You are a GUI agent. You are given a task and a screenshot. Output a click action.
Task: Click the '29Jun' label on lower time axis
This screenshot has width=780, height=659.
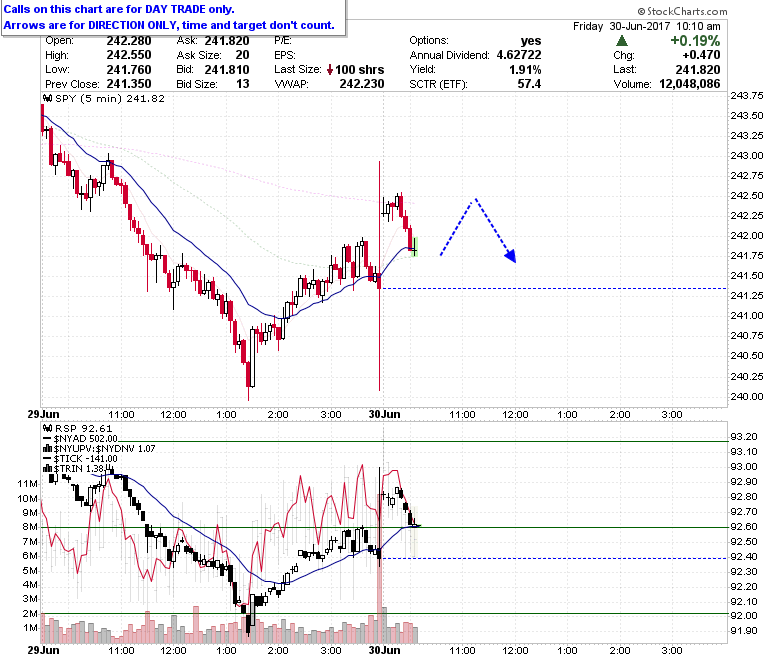tap(43, 651)
